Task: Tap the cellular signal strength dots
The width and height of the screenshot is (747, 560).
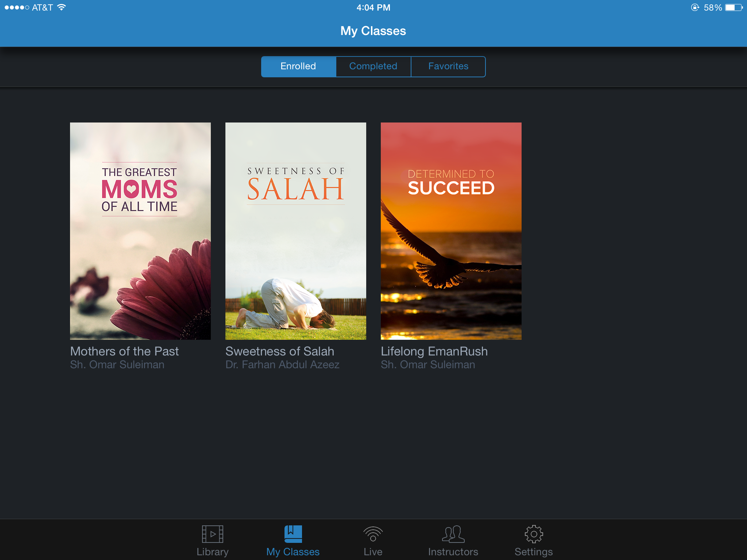Action: coord(17,7)
